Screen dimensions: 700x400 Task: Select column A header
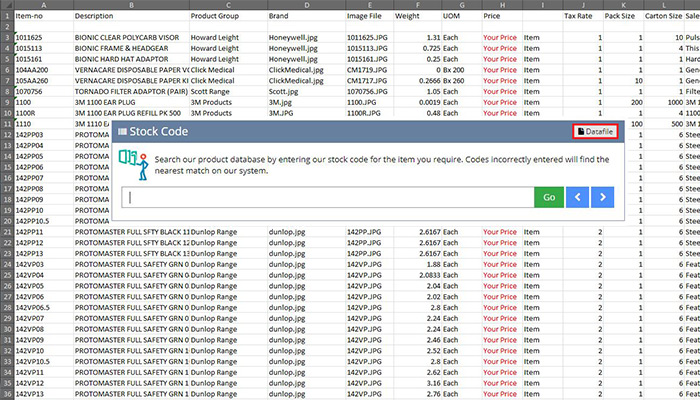44,5
